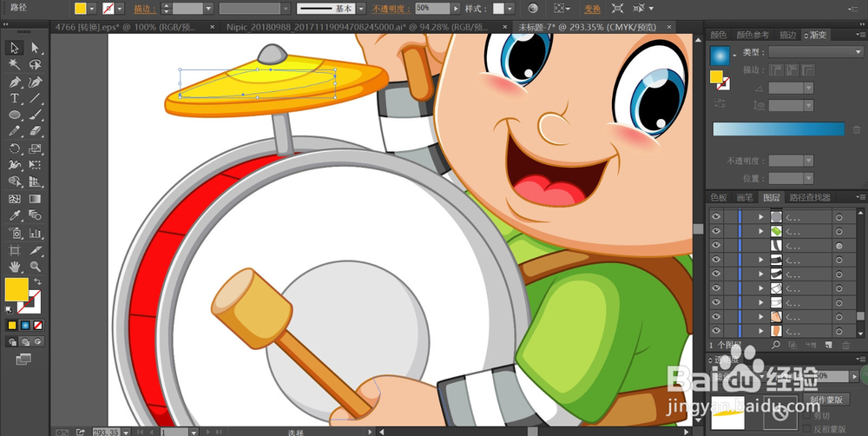Select the Zoom magnifier tool

point(36,267)
